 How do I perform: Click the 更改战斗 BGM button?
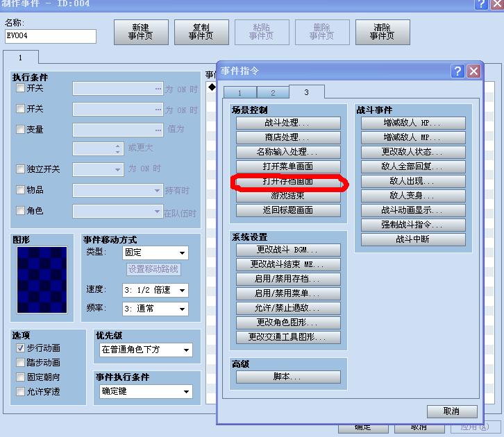click(x=288, y=250)
